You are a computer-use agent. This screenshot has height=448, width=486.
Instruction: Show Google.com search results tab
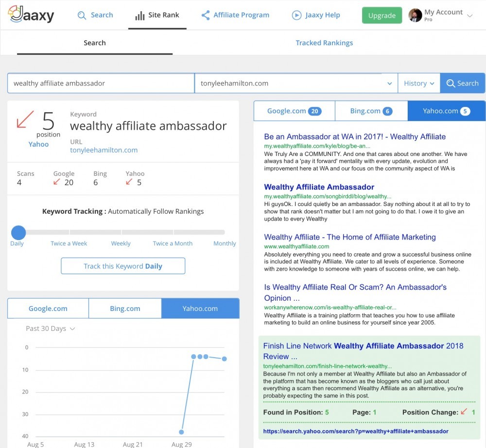tap(294, 111)
